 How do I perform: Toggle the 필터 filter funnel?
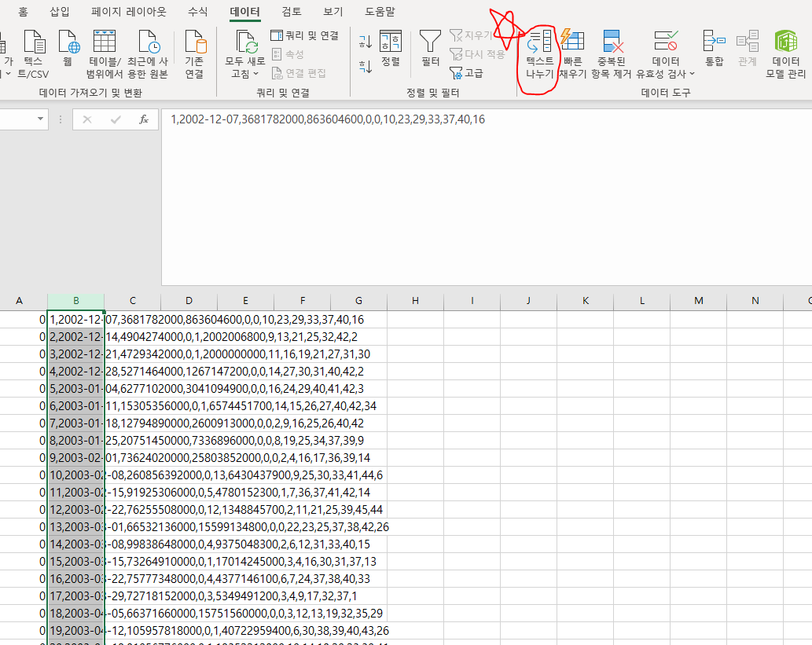click(430, 48)
